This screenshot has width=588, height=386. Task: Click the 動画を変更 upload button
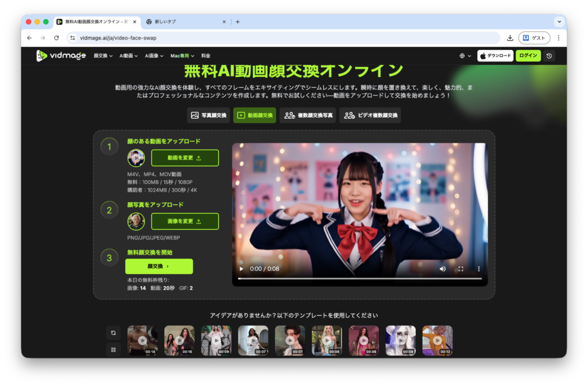(x=185, y=158)
